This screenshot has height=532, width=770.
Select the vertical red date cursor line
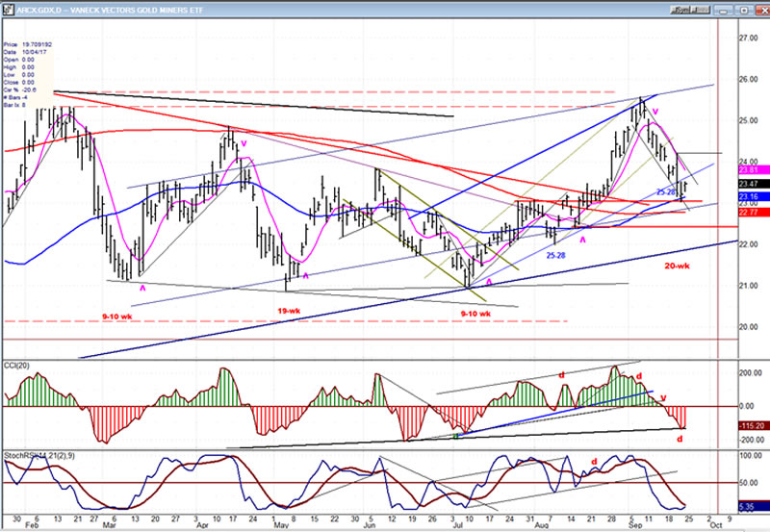coord(718,265)
